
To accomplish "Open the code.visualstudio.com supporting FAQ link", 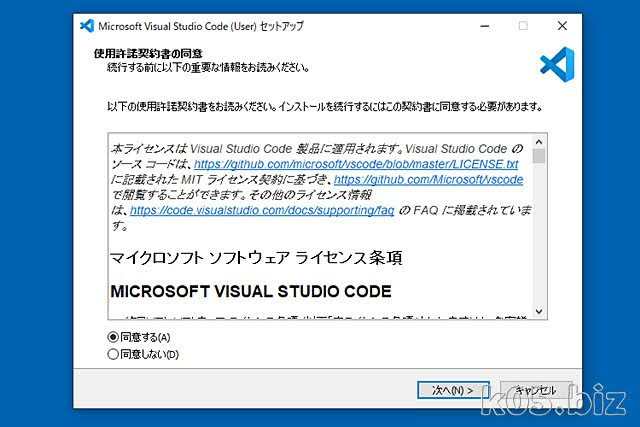I will (x=262, y=210).
